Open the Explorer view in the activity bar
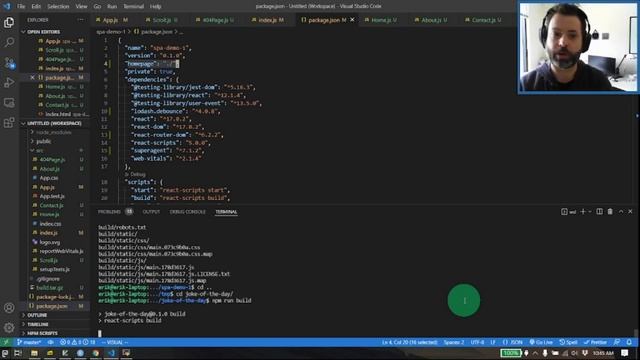The height and width of the screenshot is (360, 640). pos(9,22)
